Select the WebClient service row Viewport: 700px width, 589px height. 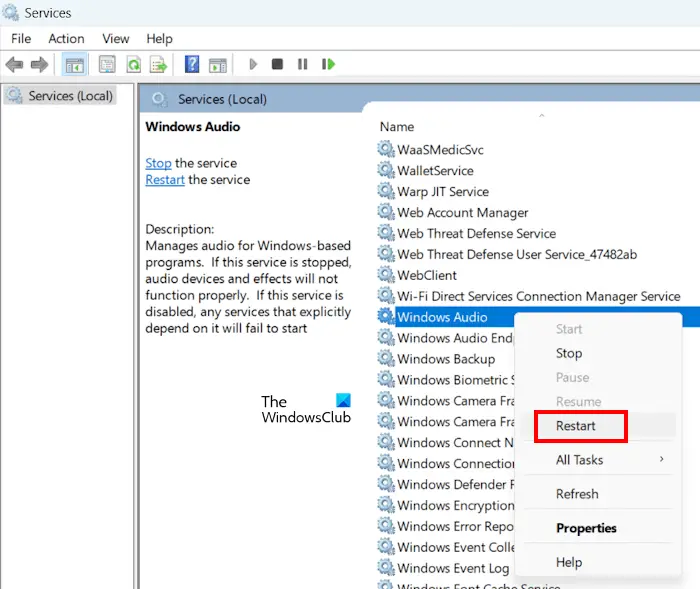[427, 275]
